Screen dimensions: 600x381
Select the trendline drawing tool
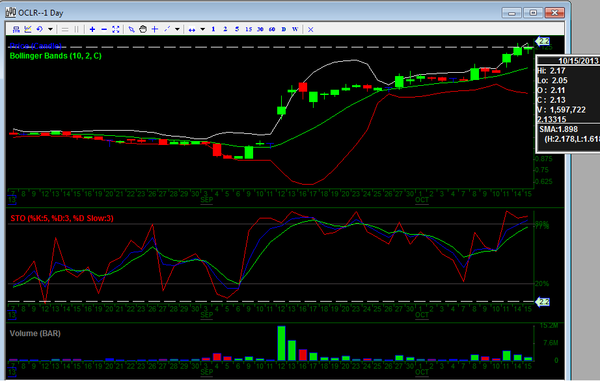[x=167, y=29]
